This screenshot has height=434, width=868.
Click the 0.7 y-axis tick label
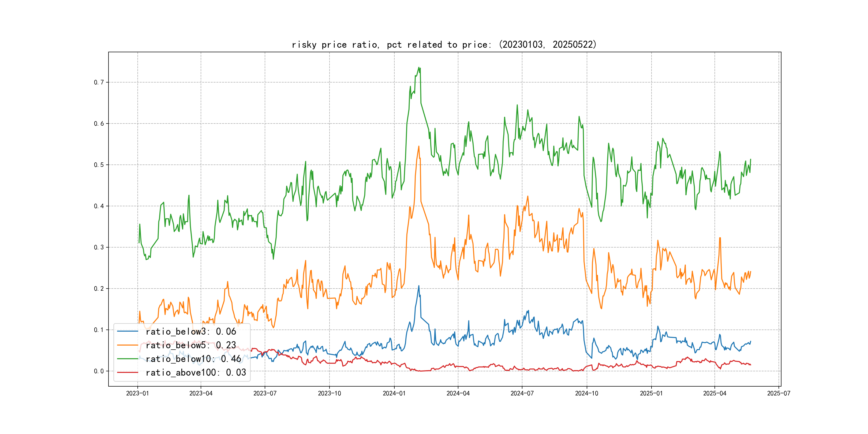coord(99,82)
